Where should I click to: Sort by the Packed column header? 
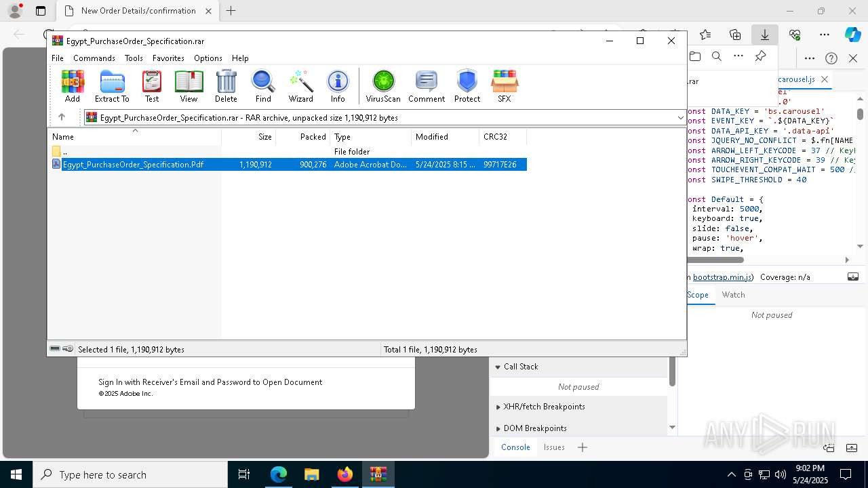(303, 137)
